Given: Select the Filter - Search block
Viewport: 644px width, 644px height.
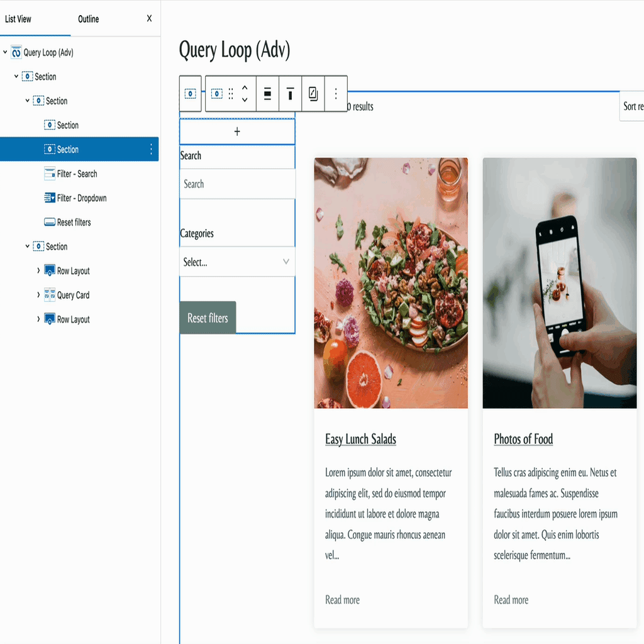Looking at the screenshot, I should [x=77, y=174].
